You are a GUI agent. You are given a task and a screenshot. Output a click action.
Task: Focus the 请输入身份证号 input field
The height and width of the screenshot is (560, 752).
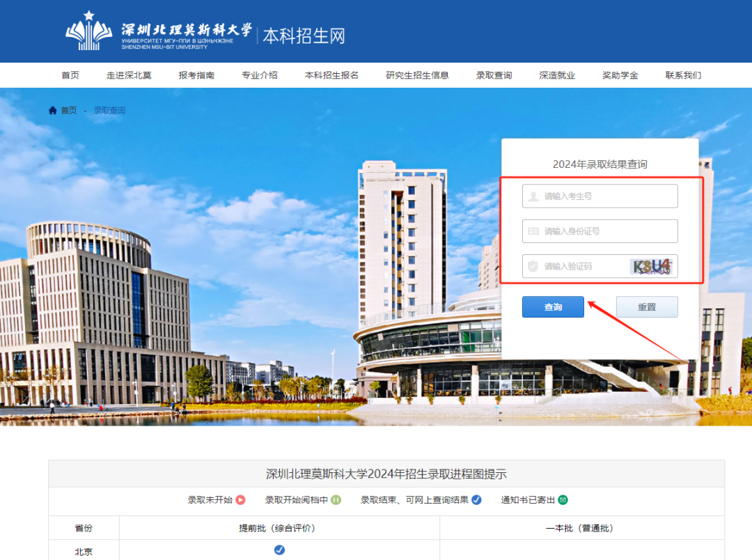(600, 231)
